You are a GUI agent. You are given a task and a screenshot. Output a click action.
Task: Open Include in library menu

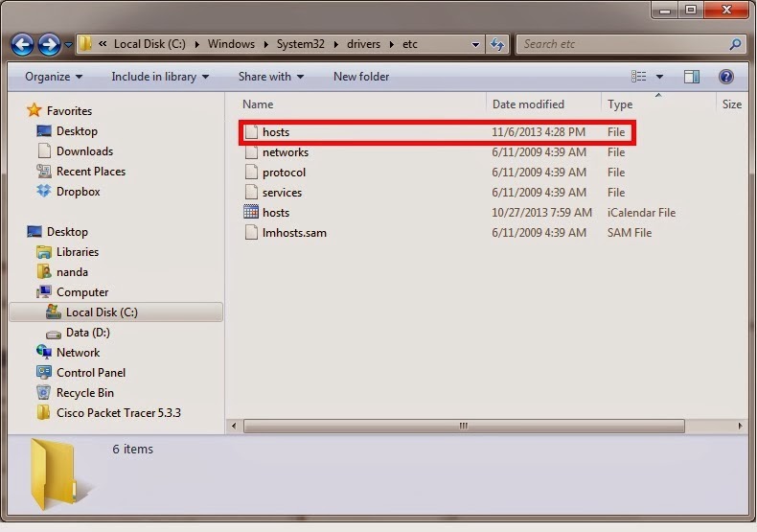click(x=160, y=77)
